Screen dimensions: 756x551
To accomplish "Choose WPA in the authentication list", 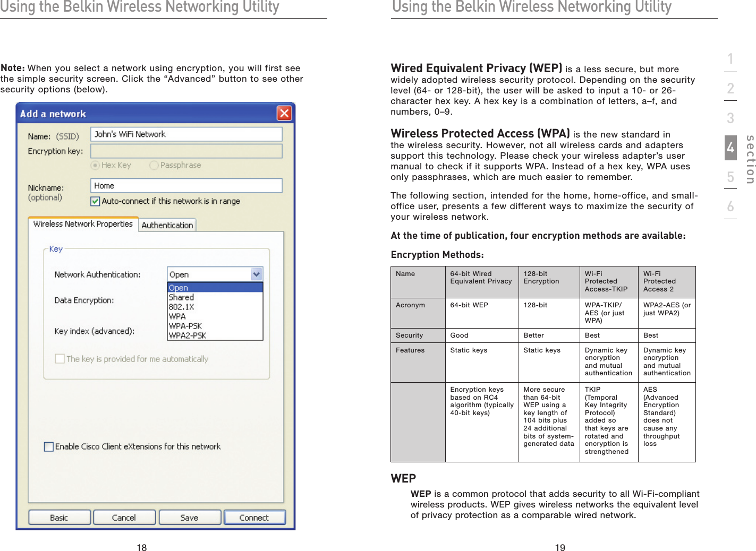I will click(215, 316).
